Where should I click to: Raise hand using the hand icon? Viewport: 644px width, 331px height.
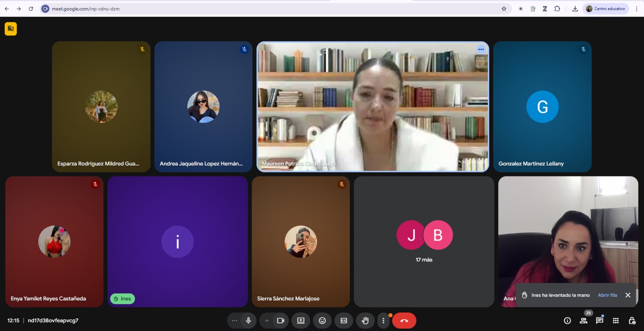pyautogui.click(x=365, y=321)
